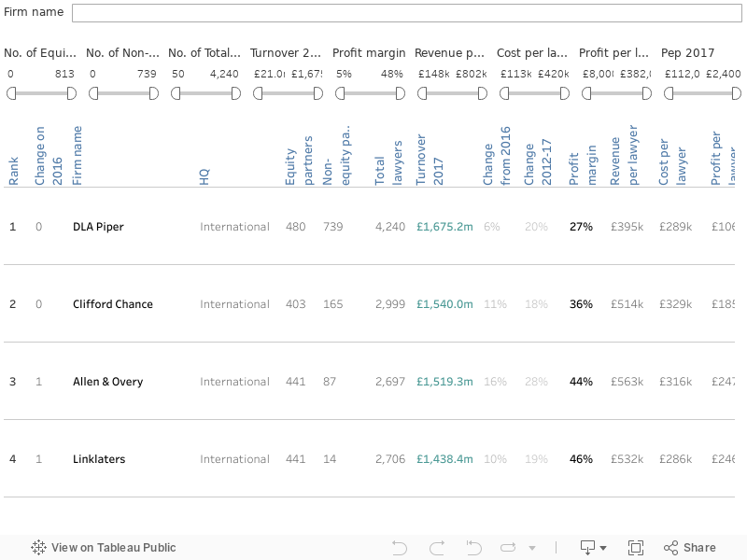Click the redo icon in toolbar
Viewport: 747px width, 560px height.
pyautogui.click(x=436, y=548)
